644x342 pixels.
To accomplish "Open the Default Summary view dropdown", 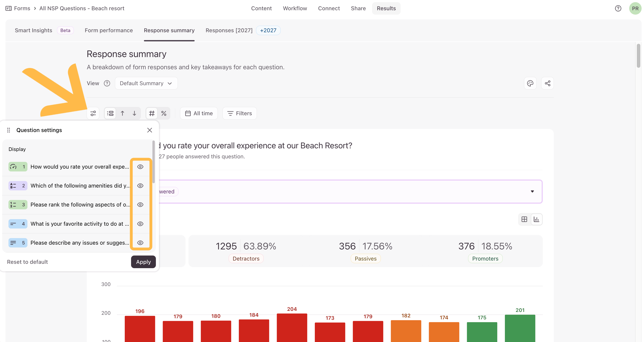I will [x=146, y=83].
